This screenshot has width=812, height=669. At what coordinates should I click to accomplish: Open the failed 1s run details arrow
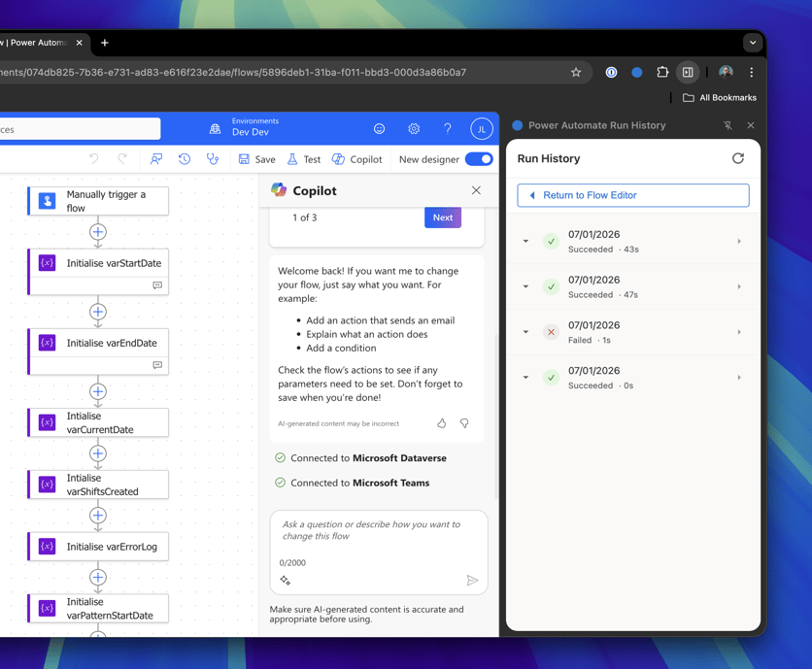pyautogui.click(x=739, y=332)
